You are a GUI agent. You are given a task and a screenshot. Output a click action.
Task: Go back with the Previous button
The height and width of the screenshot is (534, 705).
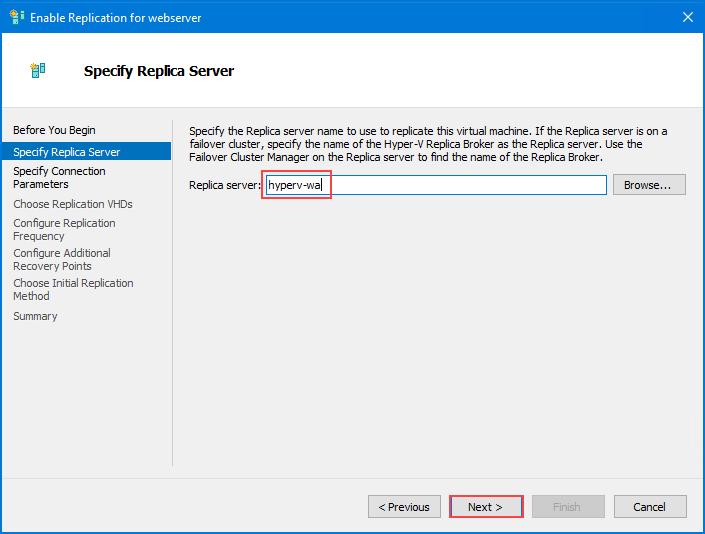tap(404, 507)
